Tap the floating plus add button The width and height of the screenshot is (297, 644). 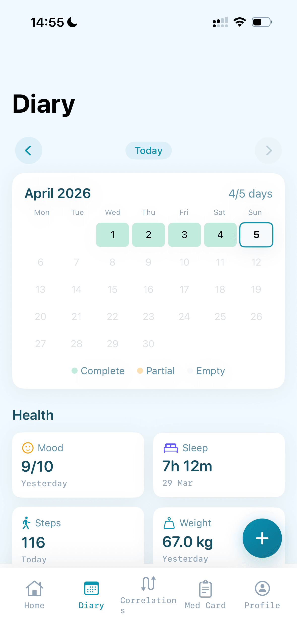pyautogui.click(x=262, y=538)
